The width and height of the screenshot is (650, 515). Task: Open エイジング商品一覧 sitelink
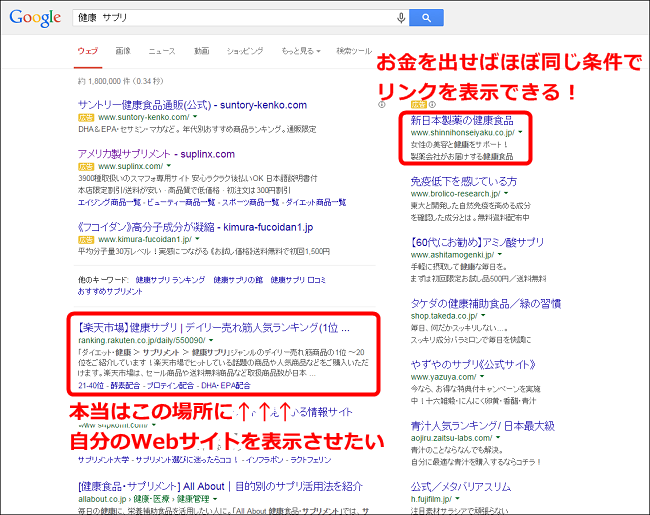109,202
